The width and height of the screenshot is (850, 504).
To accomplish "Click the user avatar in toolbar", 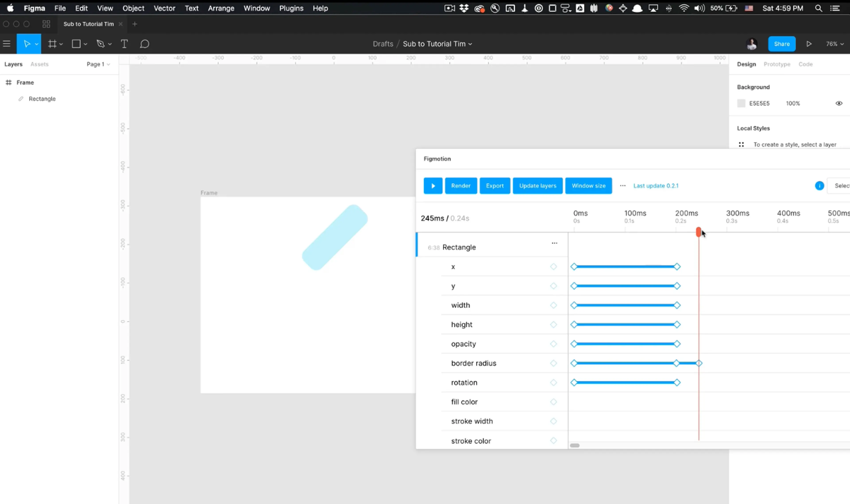I will [x=751, y=44].
